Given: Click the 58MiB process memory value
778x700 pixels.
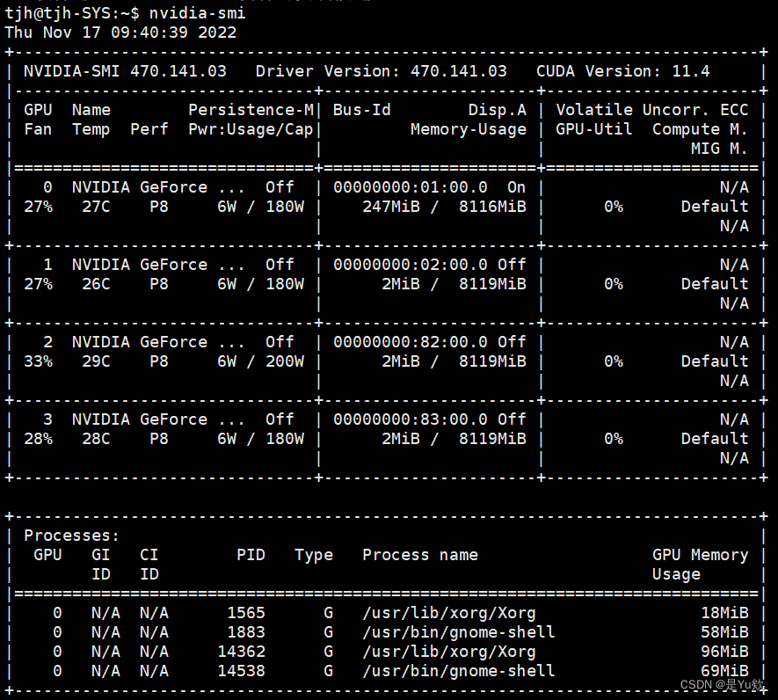Looking at the screenshot, I should [x=724, y=632].
